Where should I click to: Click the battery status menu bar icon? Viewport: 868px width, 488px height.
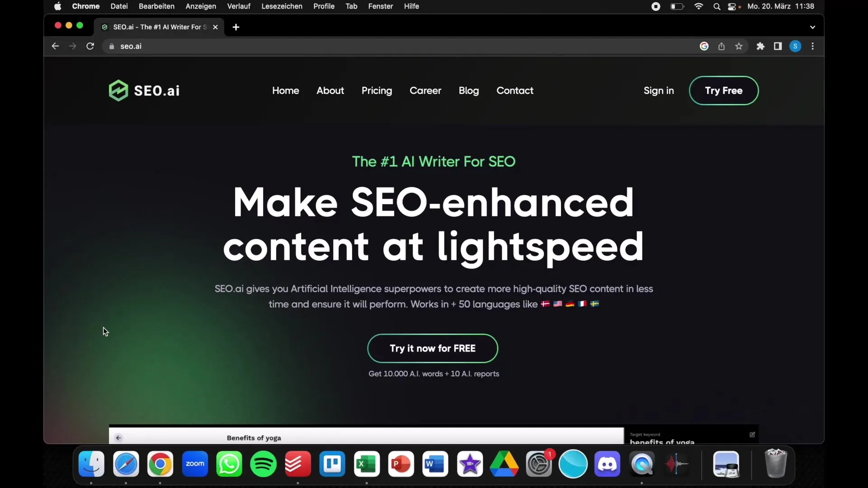pyautogui.click(x=677, y=7)
